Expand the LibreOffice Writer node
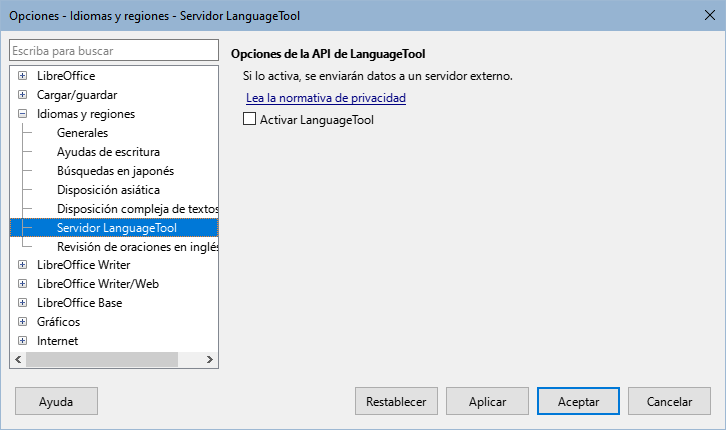Screen dimensions: 726x430 (22, 265)
